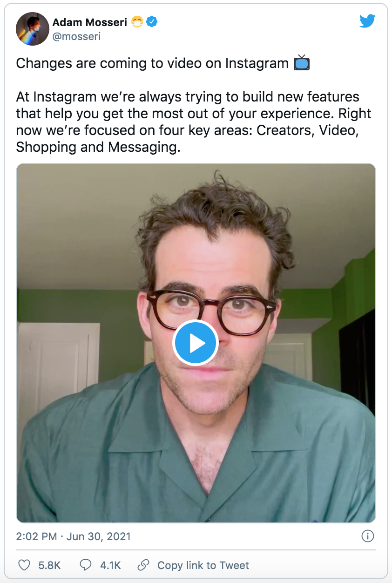Open Adam Mosseri's profile avatar photo

(x=33, y=29)
